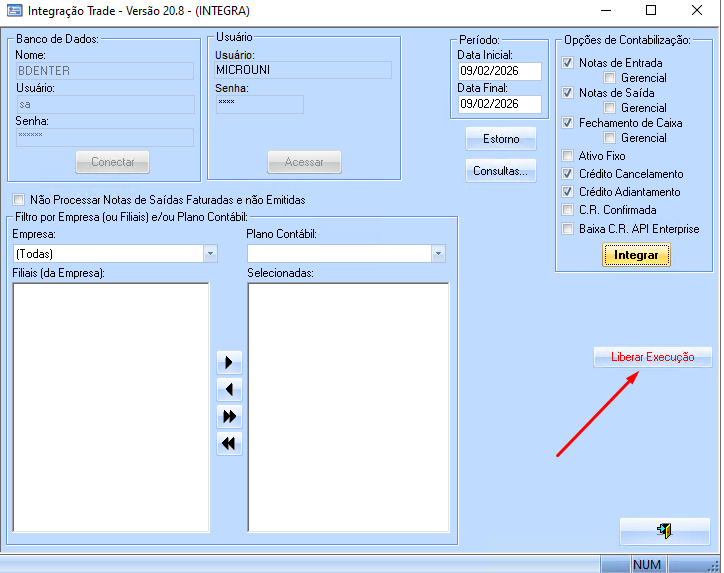724x573 pixels.
Task: Open the Consultas button
Action: pyautogui.click(x=500, y=171)
